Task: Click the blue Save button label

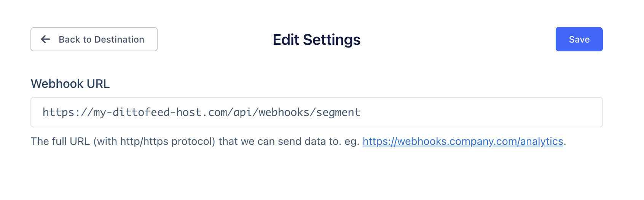Action: (x=579, y=40)
